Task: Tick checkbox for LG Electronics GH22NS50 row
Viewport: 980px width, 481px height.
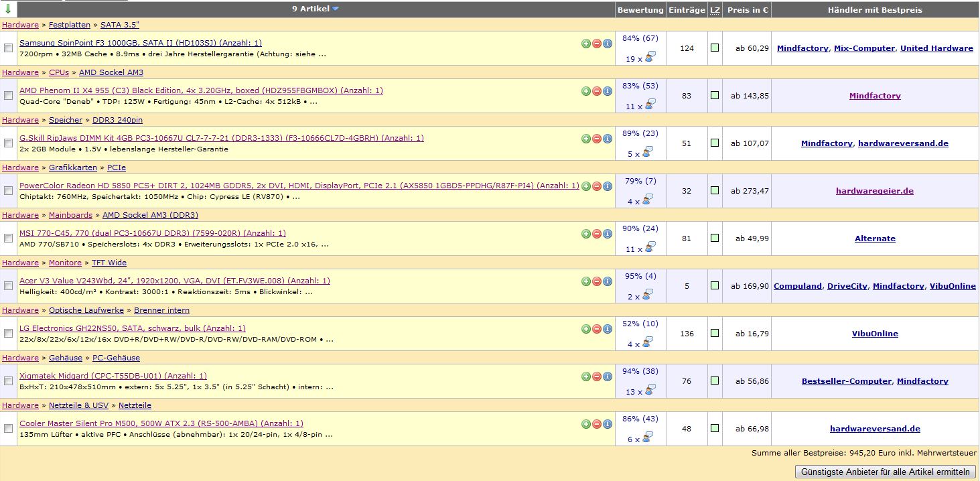Action: click(8, 334)
